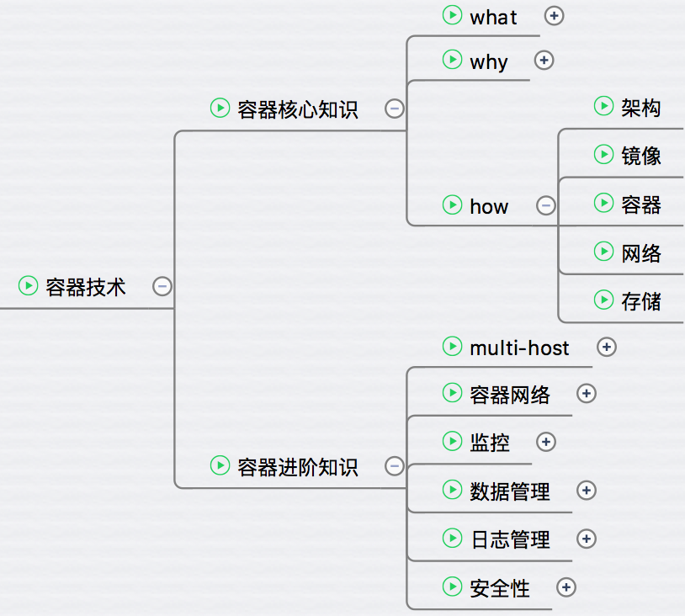The width and height of the screenshot is (685, 616).
Task: Click the play icon beside 容器技术
Action: coord(28,286)
